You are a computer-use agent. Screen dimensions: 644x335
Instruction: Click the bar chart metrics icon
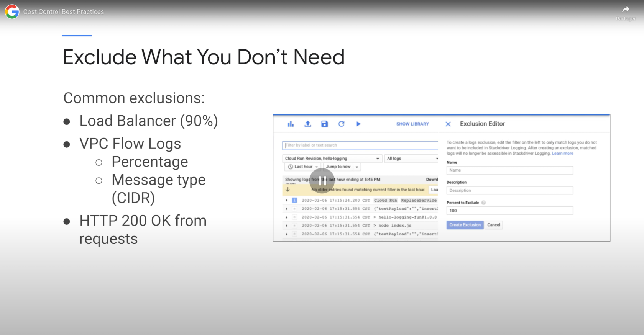pos(291,124)
